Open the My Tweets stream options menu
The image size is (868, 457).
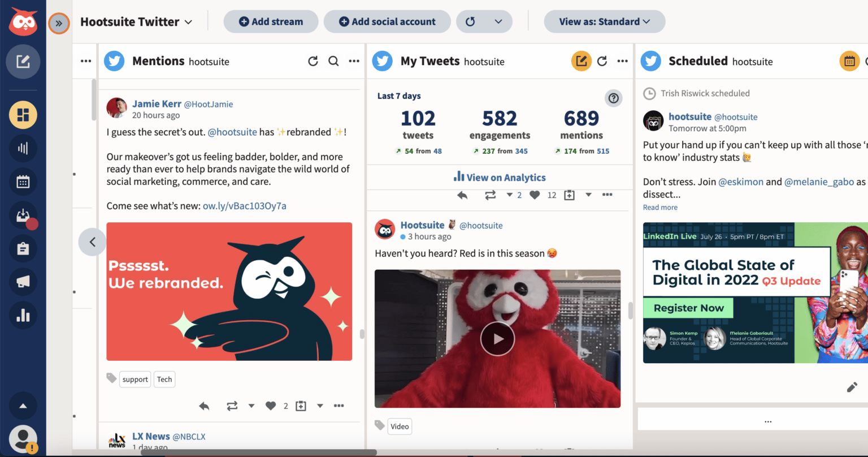point(622,61)
